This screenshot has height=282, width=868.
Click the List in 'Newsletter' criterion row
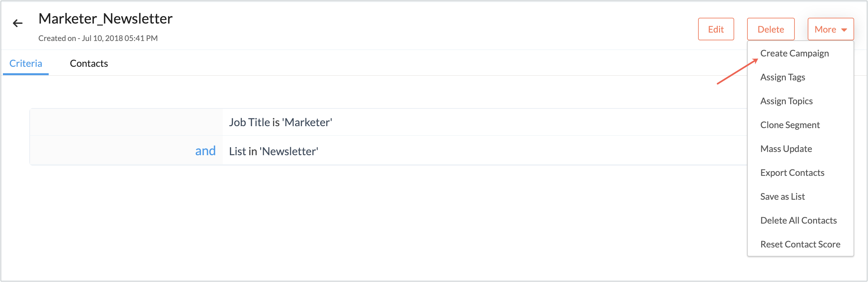[273, 151]
